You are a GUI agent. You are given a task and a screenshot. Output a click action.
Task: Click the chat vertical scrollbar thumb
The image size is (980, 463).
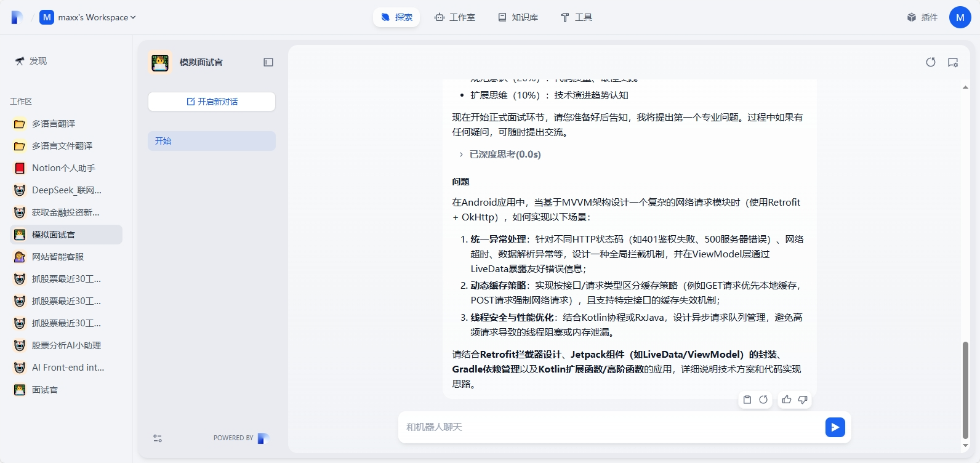click(965, 390)
